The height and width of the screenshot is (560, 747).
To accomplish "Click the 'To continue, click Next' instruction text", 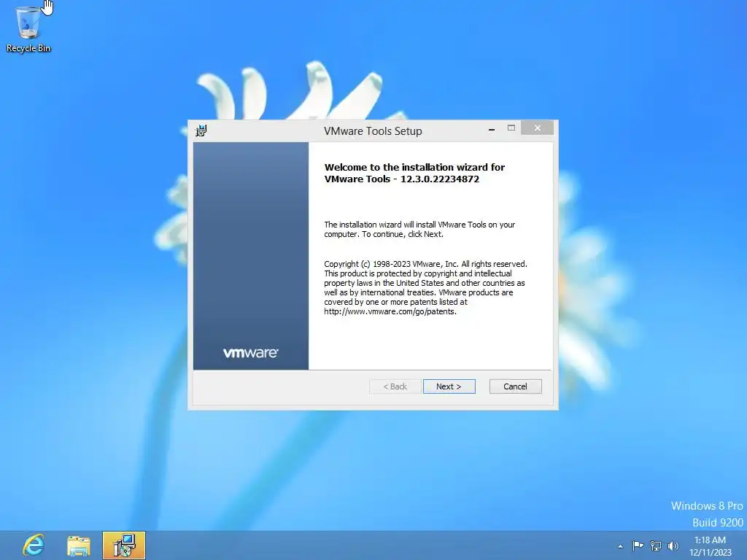I will click(x=402, y=234).
